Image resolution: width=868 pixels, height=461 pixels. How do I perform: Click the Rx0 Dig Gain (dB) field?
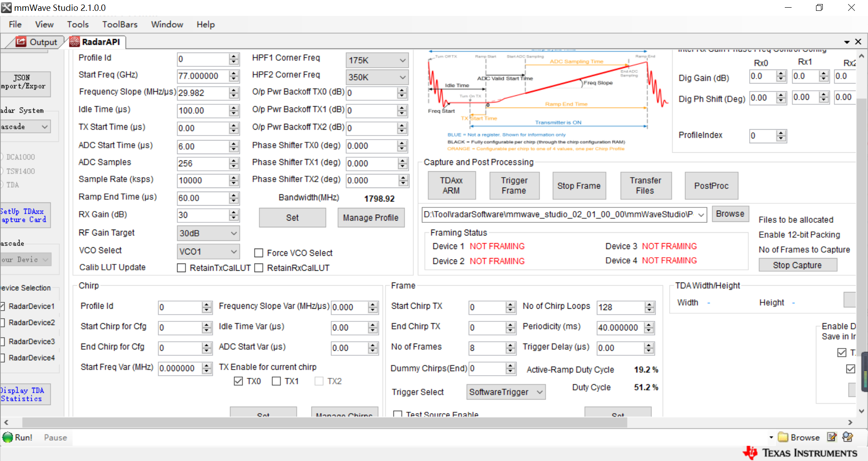pyautogui.click(x=763, y=76)
